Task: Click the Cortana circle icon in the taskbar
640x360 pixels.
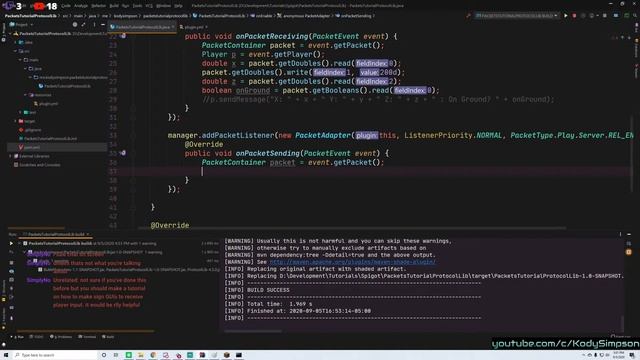Action: point(104,356)
